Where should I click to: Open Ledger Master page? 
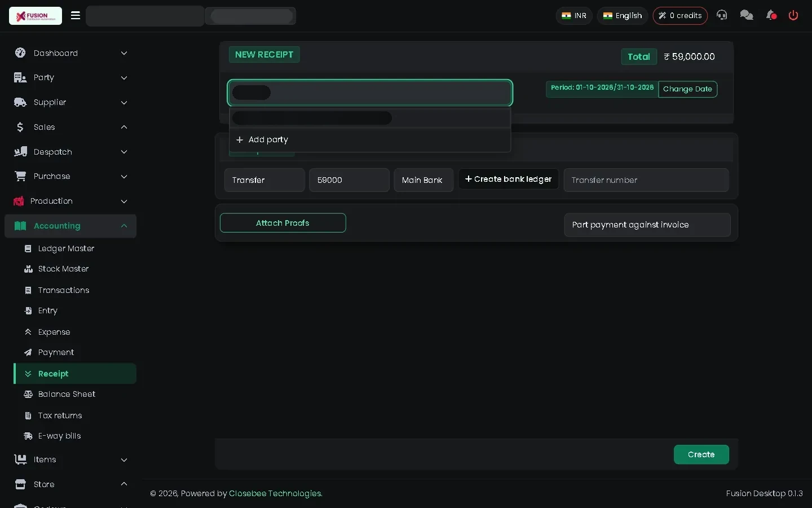(66, 248)
